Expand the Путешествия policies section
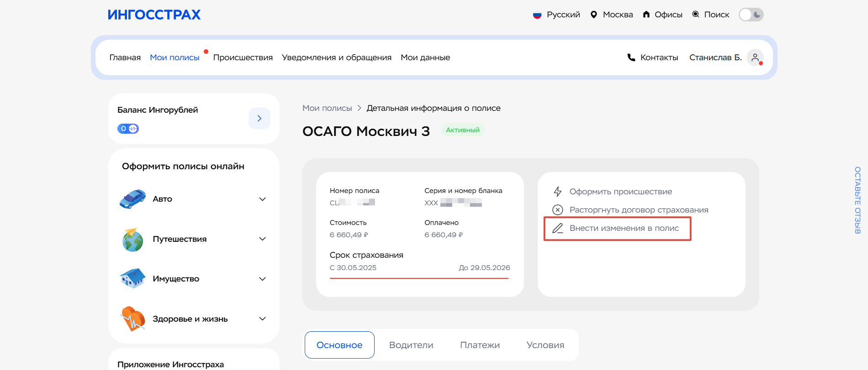 (263, 239)
